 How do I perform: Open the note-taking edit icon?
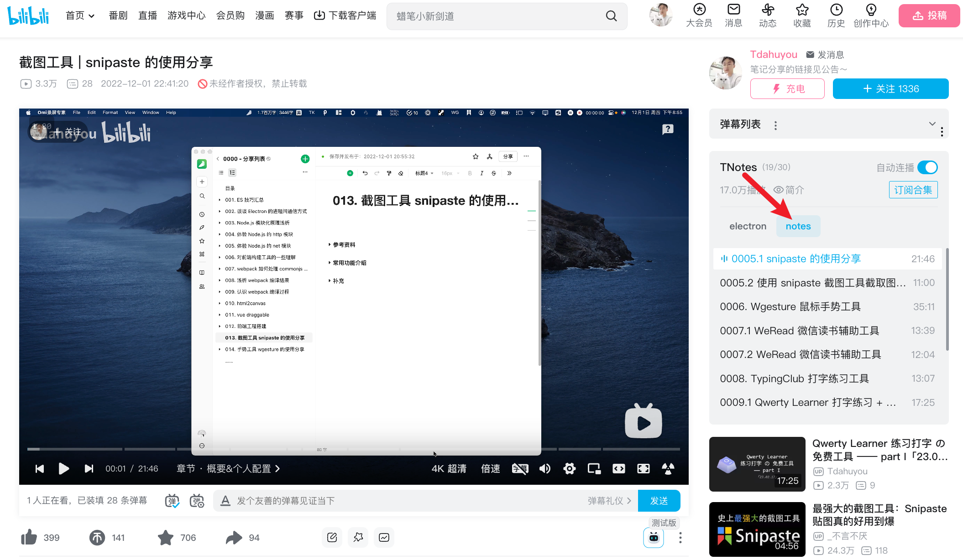tap(332, 537)
